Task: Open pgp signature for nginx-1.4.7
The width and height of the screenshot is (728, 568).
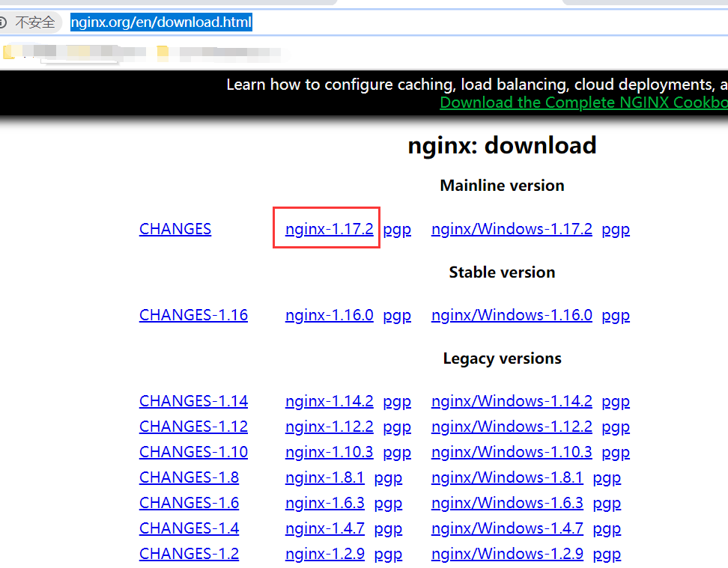Action: coord(388,530)
